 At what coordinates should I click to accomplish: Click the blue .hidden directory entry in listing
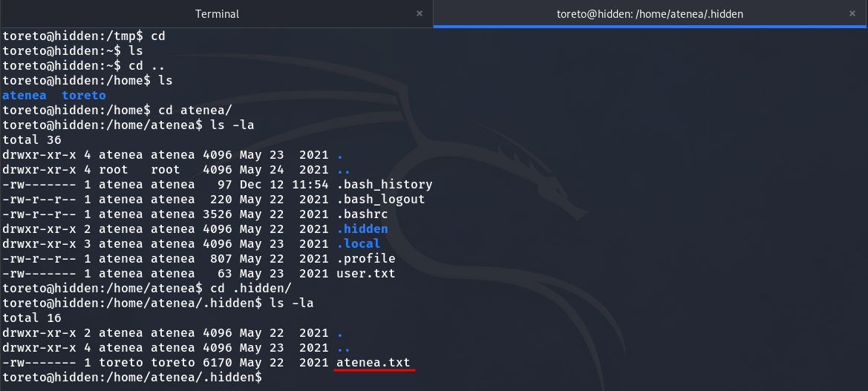tap(362, 229)
